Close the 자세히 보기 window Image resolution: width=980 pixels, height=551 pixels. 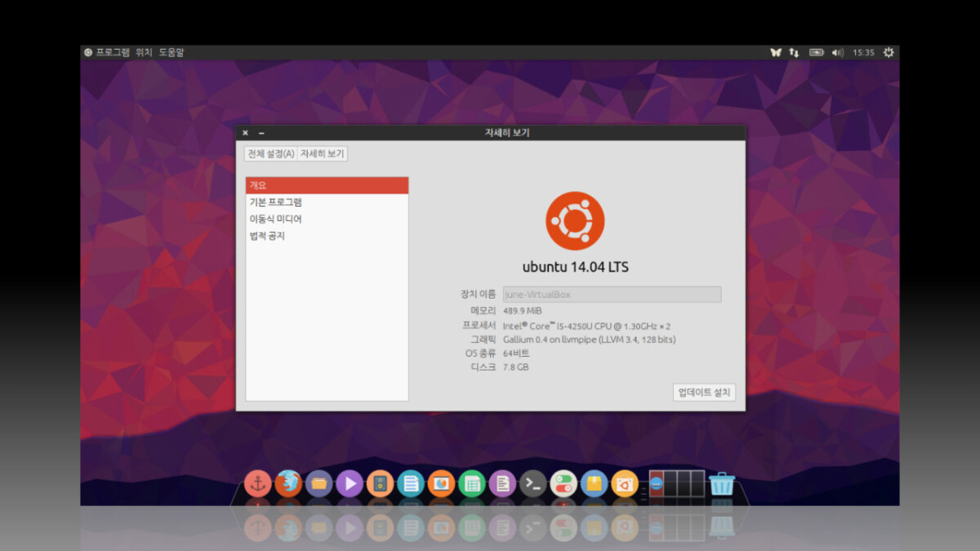(245, 132)
